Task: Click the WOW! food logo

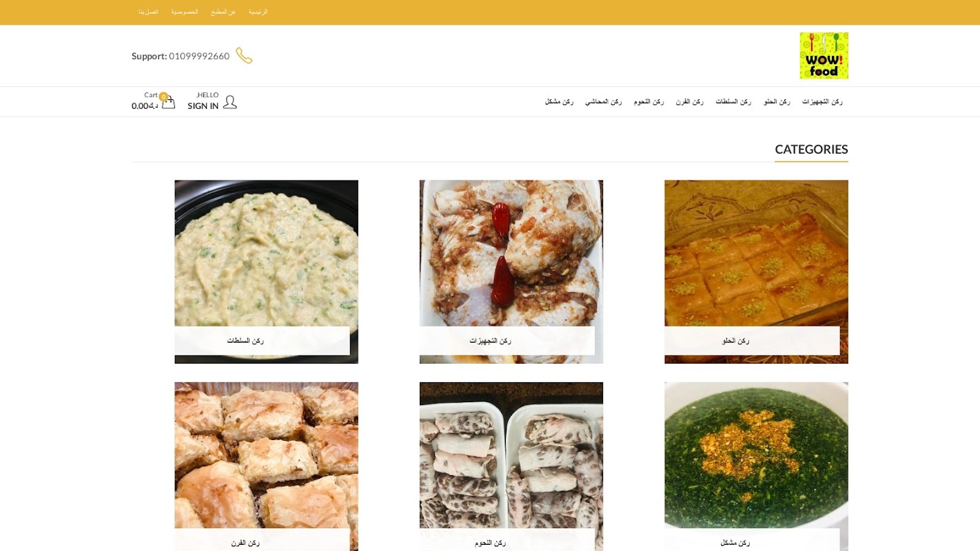Action: (824, 56)
